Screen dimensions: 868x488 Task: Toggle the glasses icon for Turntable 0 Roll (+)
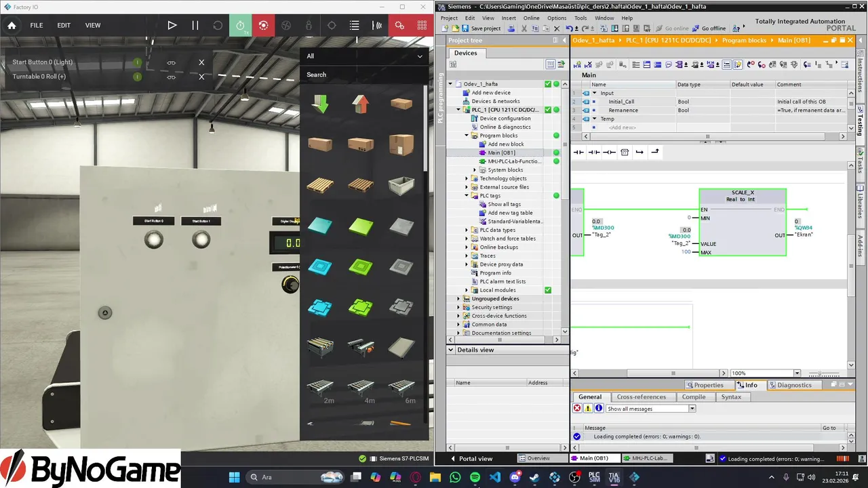(x=172, y=77)
